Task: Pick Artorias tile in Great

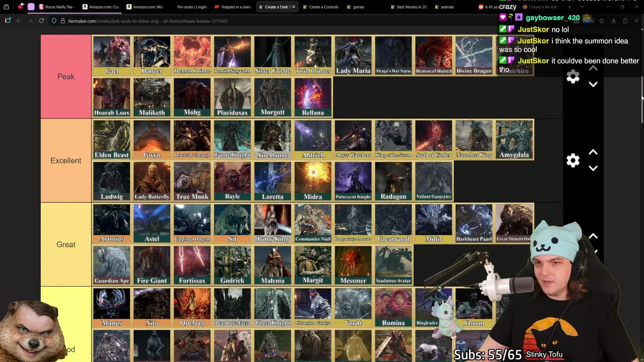Action: 112,223
